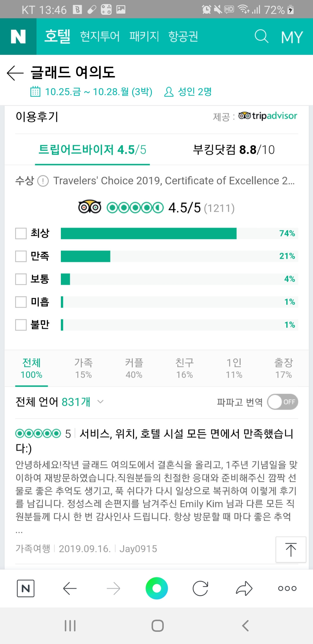Screen dimensions: 313x644
Task: Check the 불만 rating filter box
Action: point(21,325)
